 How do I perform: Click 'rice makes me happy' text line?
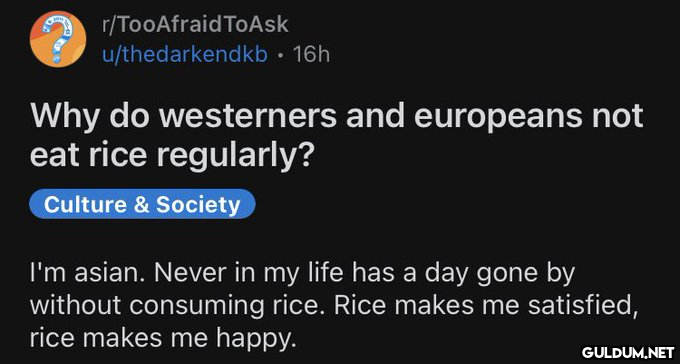(x=163, y=338)
